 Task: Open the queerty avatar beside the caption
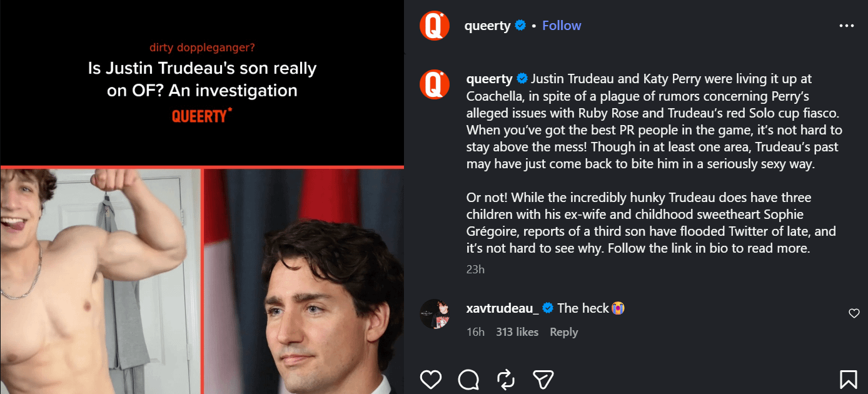435,84
